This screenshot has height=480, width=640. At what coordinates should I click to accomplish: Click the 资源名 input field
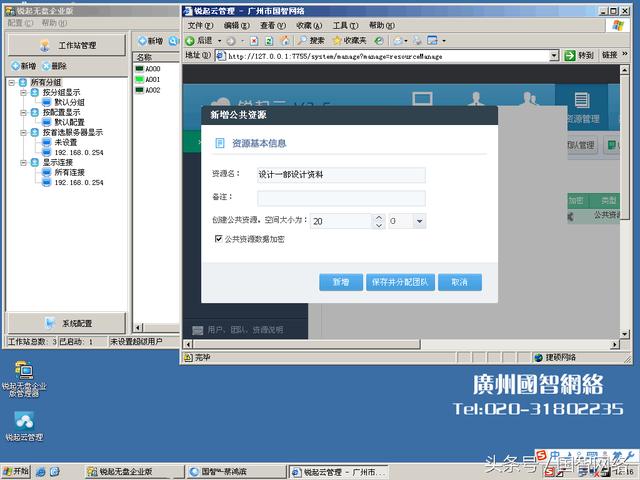(341, 175)
